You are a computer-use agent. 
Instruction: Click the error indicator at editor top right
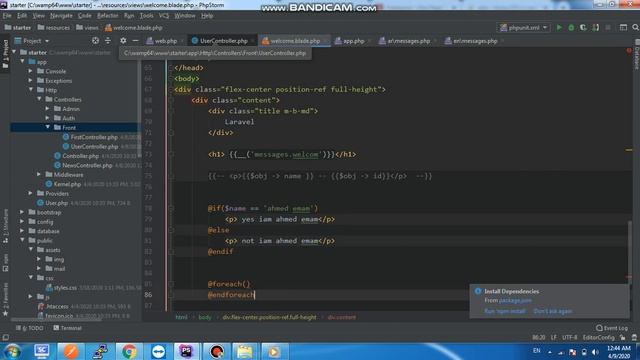click(629, 51)
